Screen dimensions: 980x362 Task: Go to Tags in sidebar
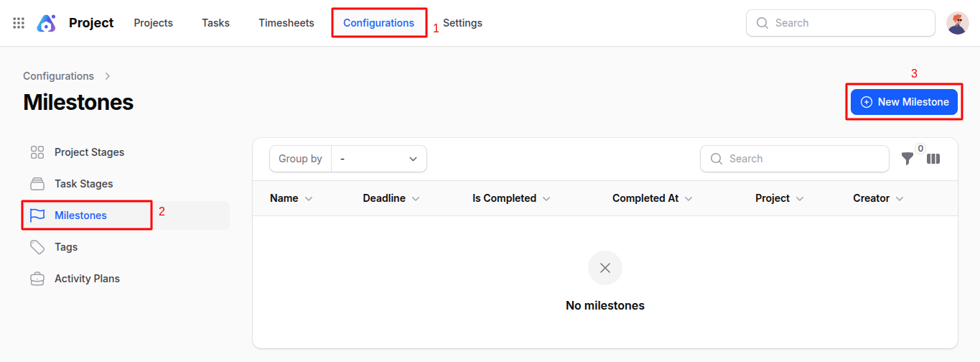(65, 247)
